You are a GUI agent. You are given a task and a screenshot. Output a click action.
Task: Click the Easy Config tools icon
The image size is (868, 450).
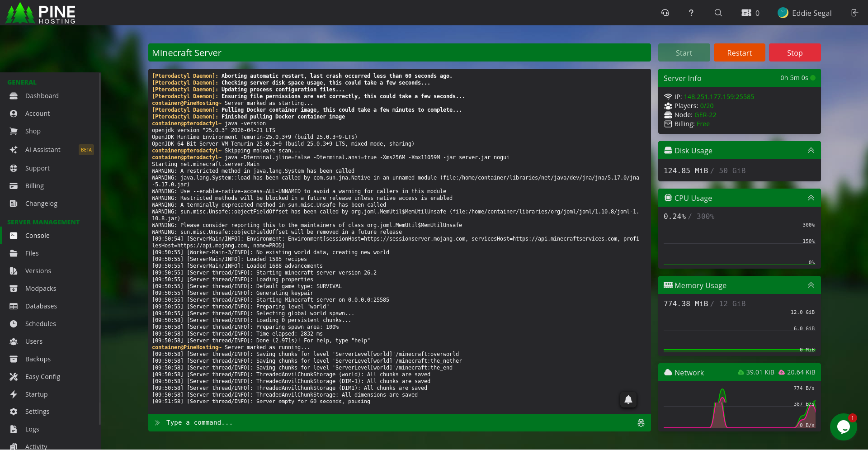click(14, 377)
